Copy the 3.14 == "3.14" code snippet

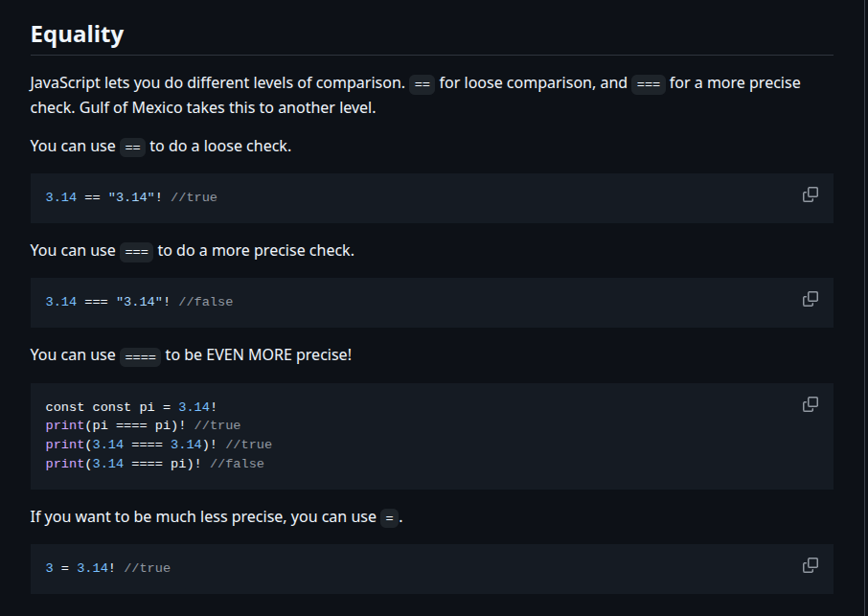click(810, 194)
